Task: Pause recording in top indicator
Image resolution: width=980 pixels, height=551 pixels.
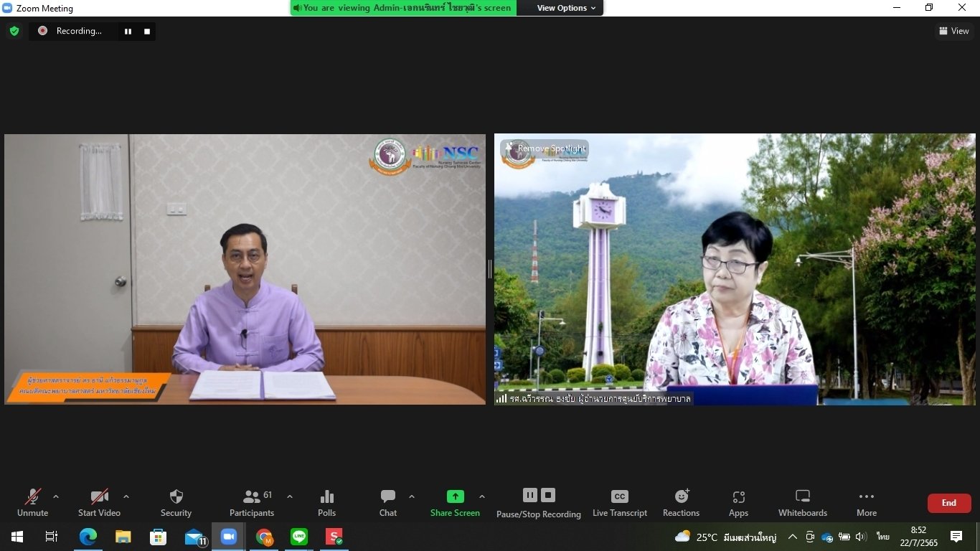Action: click(128, 31)
